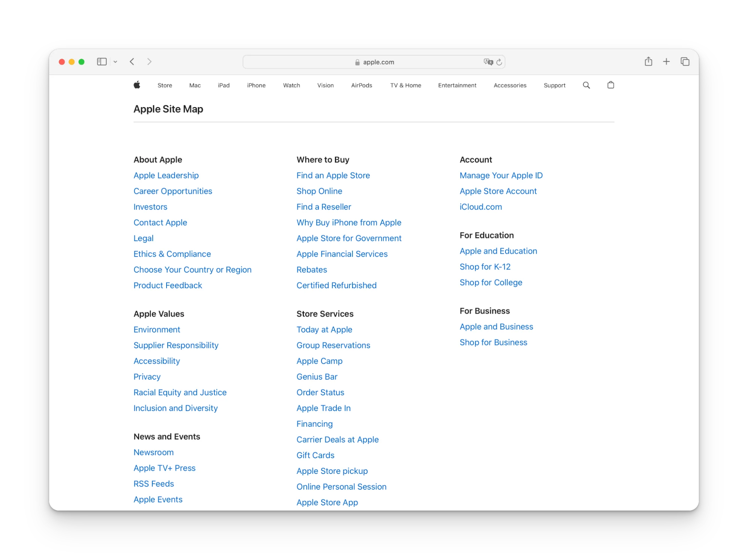The image size is (748, 560).
Task: Open Contact Apple link
Action: pyautogui.click(x=160, y=222)
